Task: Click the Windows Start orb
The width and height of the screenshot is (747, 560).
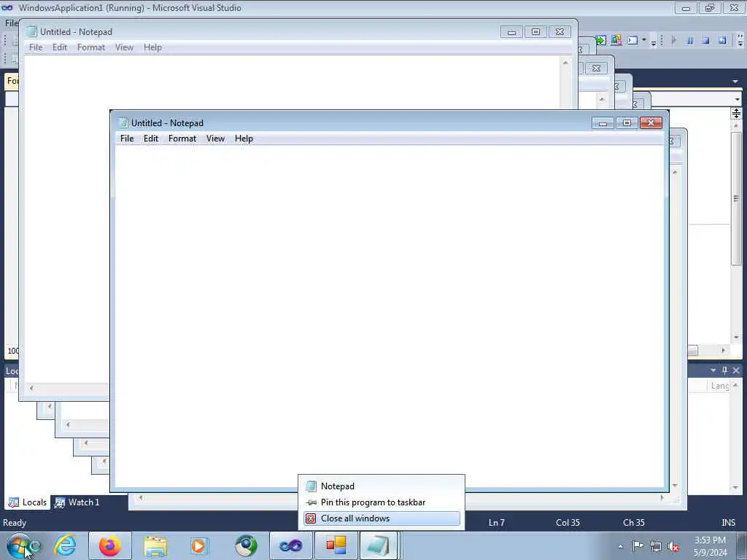Action: [x=20, y=545]
